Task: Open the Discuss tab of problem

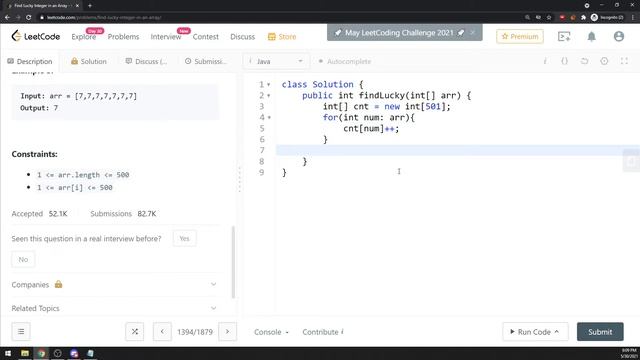Action: click(146, 61)
